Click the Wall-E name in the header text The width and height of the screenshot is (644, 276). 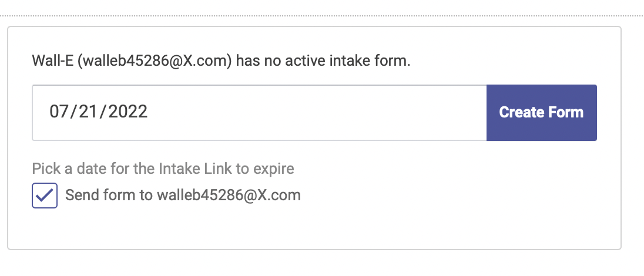(x=52, y=62)
